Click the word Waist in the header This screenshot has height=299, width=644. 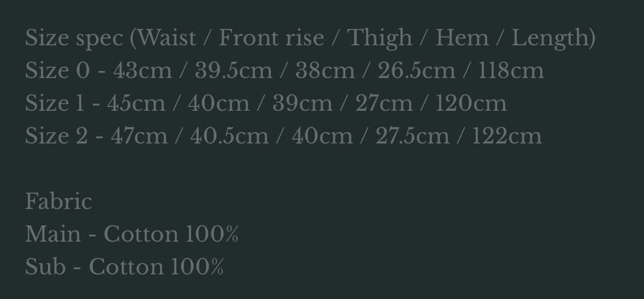tap(167, 38)
